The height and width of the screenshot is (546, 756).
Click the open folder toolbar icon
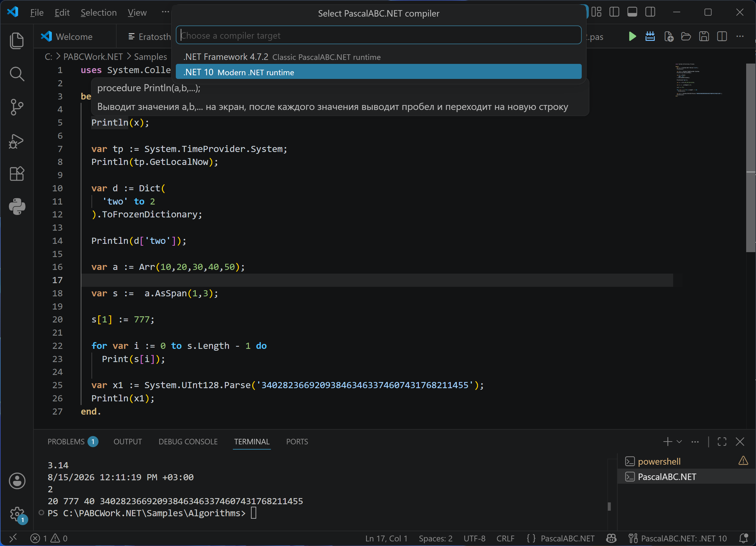tap(686, 36)
